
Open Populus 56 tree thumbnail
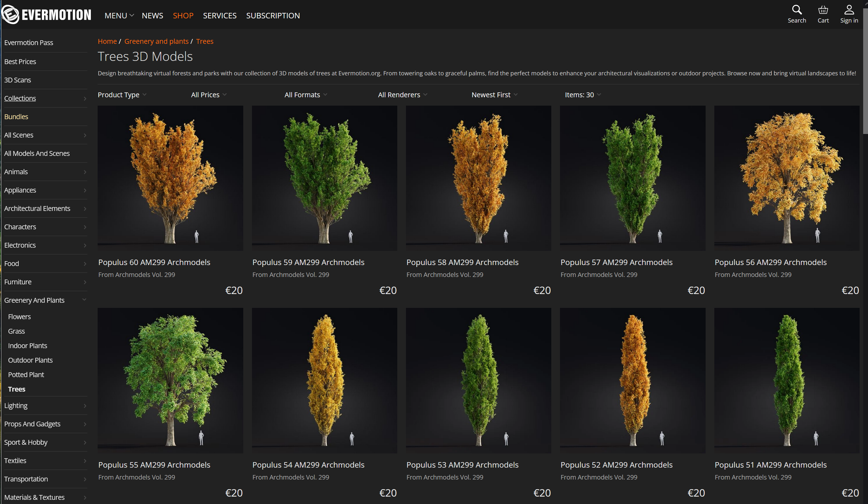[x=787, y=178]
